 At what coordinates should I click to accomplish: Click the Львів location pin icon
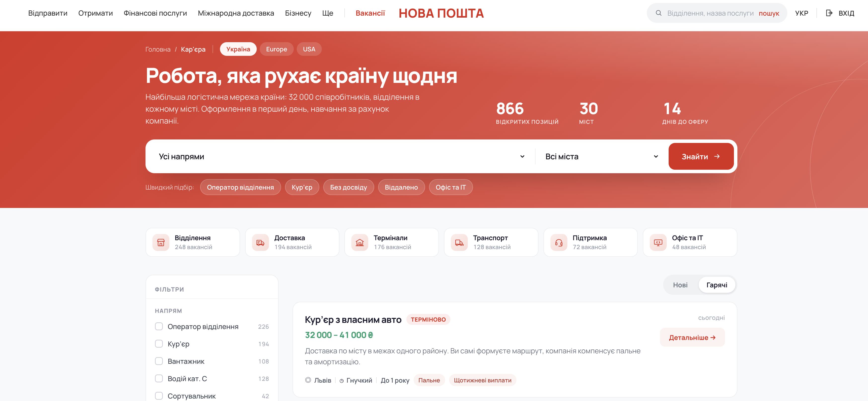pos(308,380)
